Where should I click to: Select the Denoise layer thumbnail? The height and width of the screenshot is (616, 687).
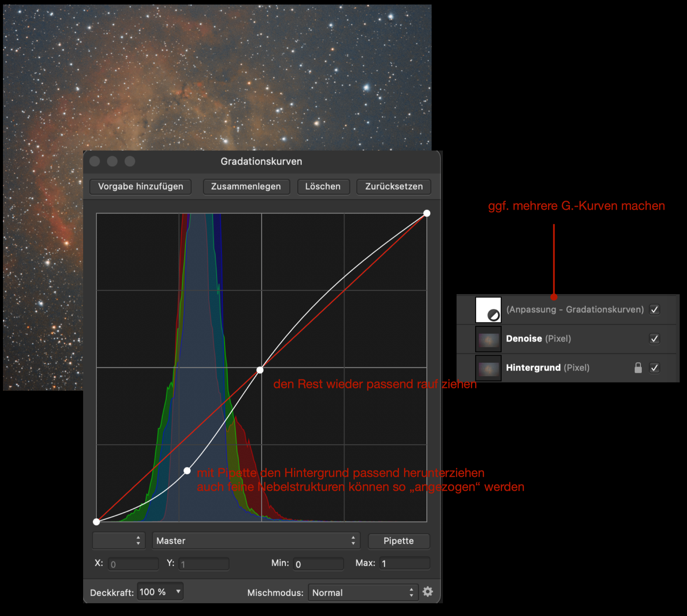(488, 339)
